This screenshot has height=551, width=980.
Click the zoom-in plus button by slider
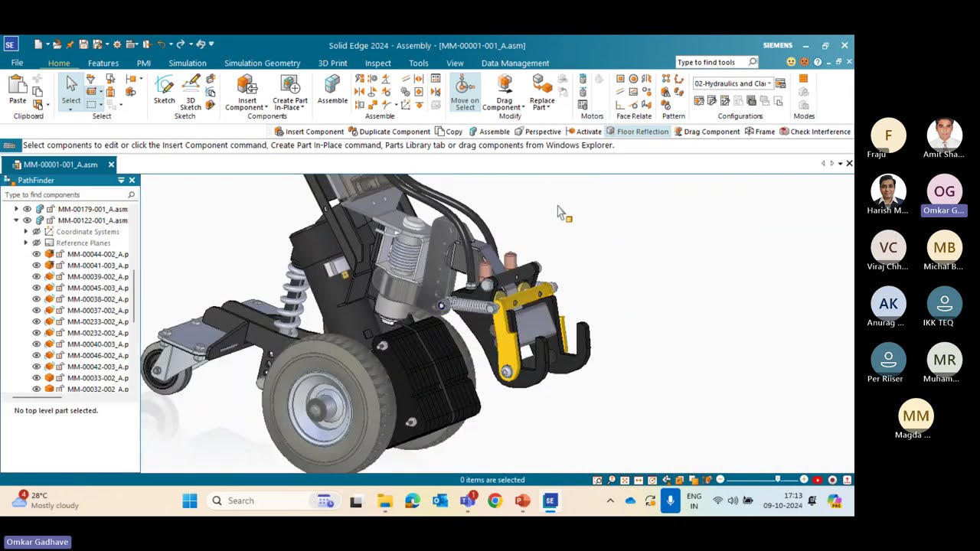(804, 480)
